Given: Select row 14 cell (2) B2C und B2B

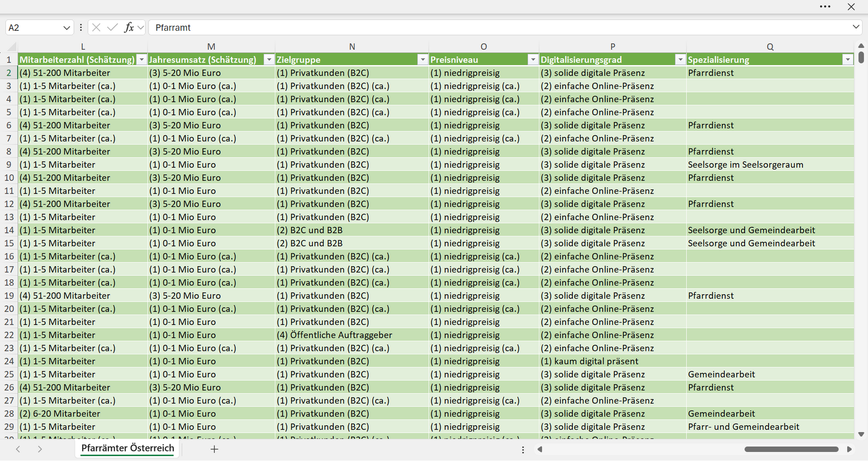Looking at the screenshot, I should 352,230.
